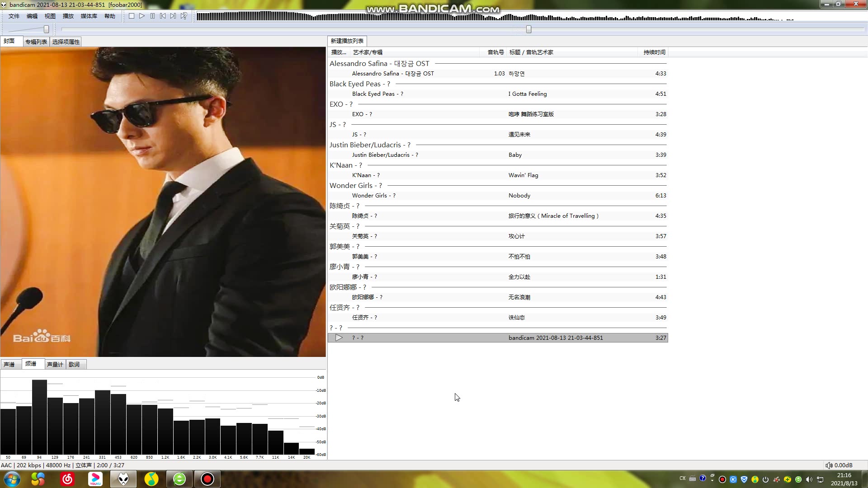Go to the previous track

[x=163, y=16]
